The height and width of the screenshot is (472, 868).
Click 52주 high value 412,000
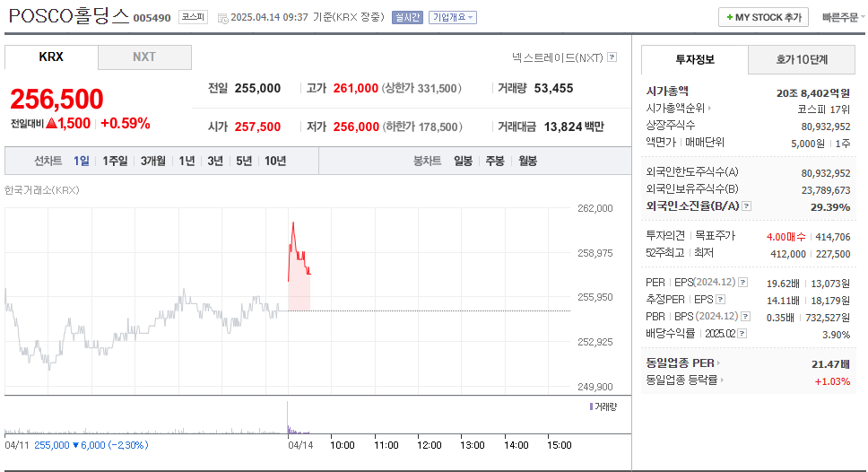(788, 254)
